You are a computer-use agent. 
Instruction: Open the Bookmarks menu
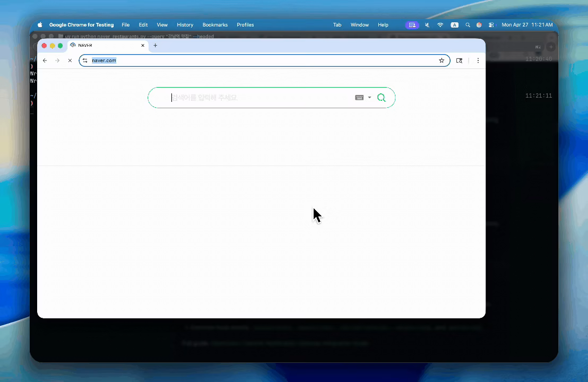click(x=215, y=25)
